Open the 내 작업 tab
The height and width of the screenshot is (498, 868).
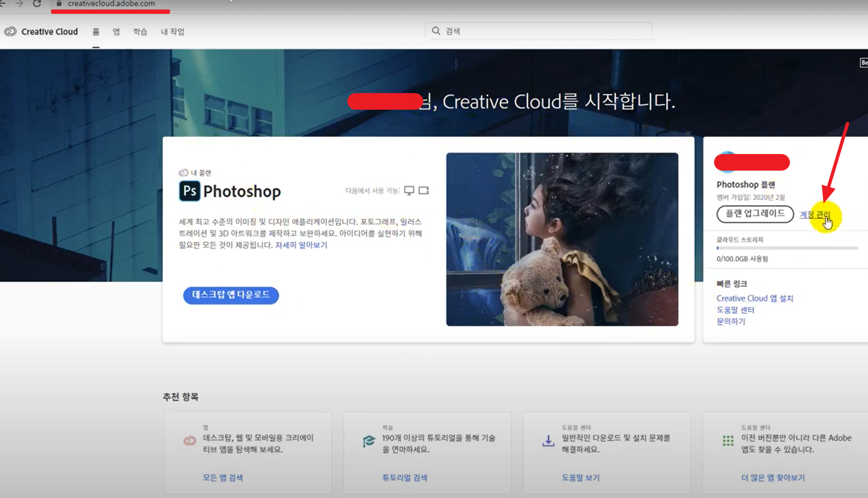click(x=172, y=32)
